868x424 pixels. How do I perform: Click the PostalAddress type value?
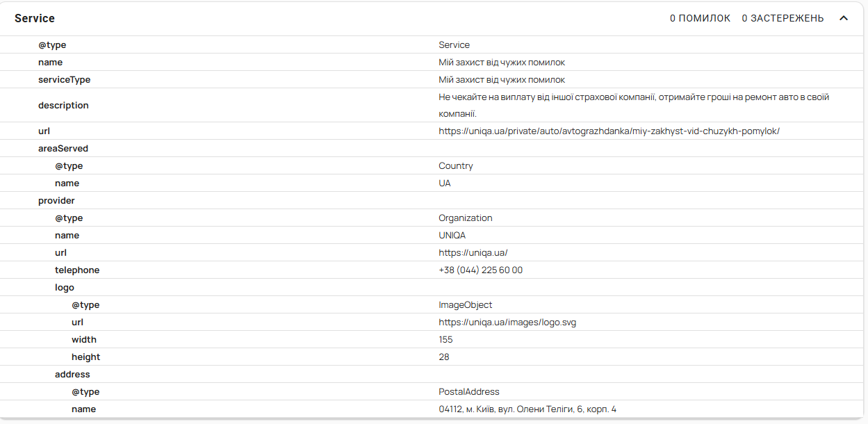(468, 391)
